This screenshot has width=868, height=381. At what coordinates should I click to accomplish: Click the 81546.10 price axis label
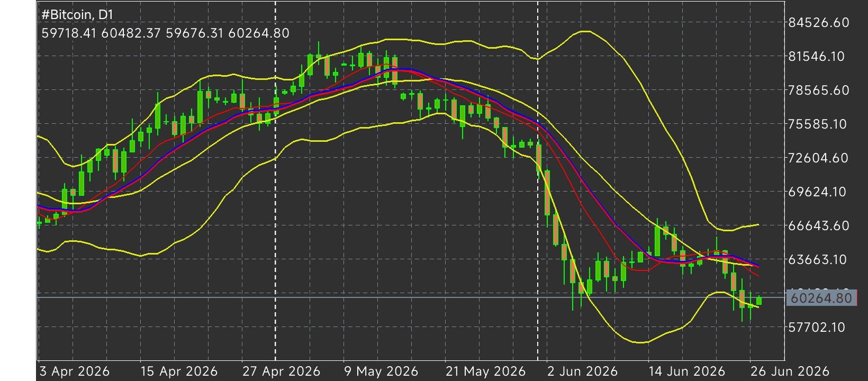tap(817, 57)
